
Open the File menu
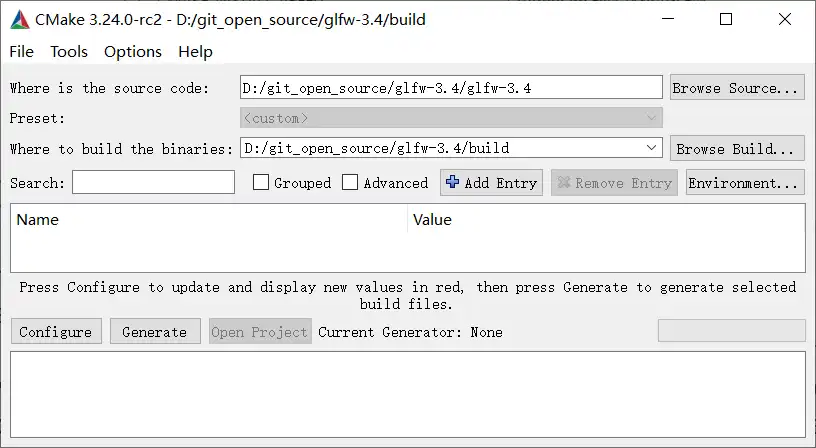pos(21,51)
